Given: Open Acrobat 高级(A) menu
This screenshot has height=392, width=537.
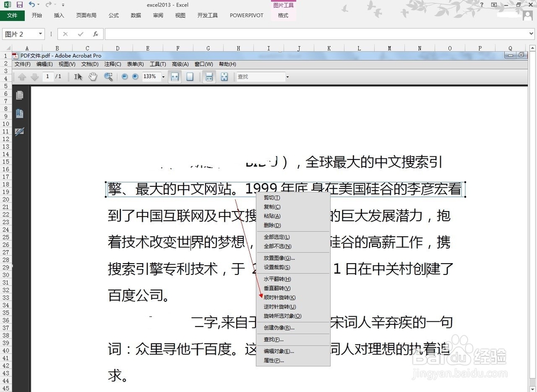Looking at the screenshot, I should [x=180, y=64].
